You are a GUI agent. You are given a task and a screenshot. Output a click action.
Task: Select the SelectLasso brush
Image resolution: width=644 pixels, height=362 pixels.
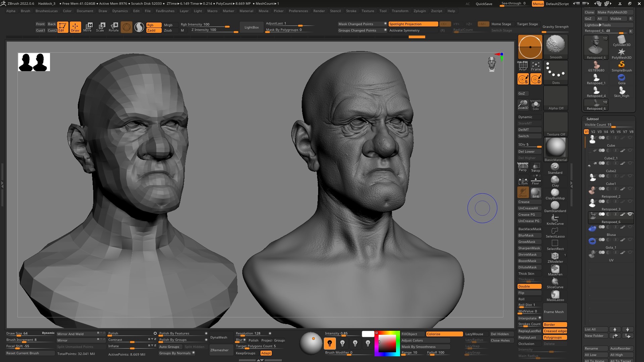(x=555, y=232)
